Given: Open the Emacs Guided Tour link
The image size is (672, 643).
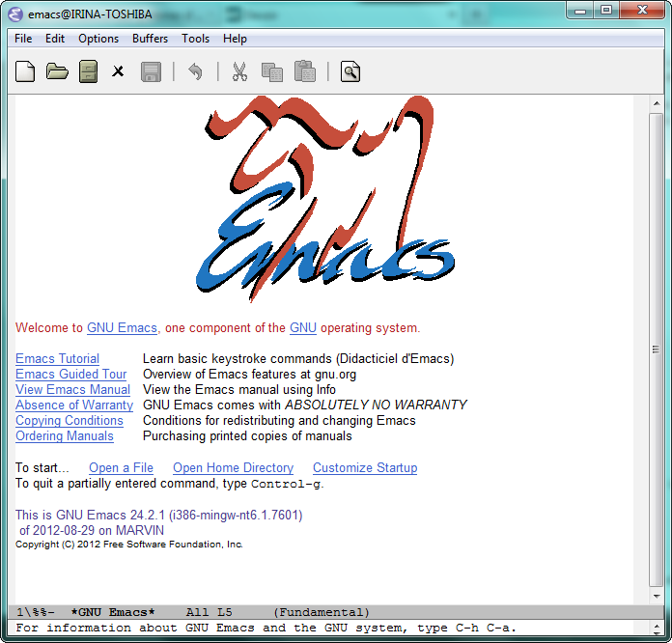Looking at the screenshot, I should pos(71,375).
